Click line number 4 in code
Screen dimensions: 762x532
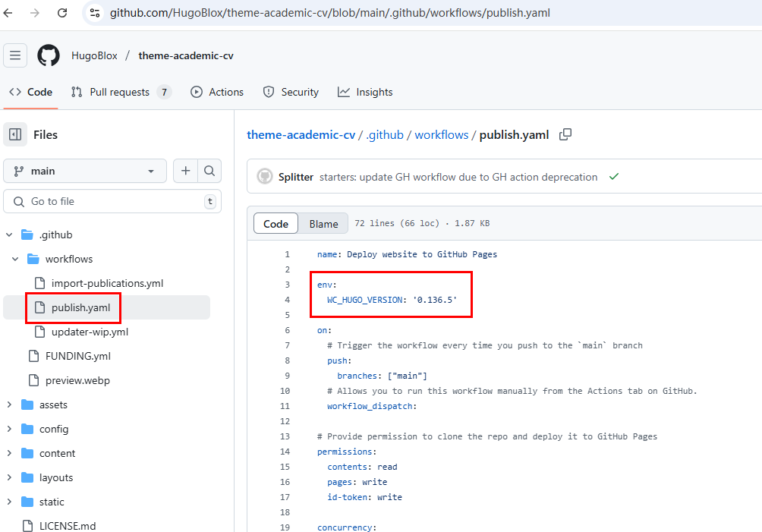(x=287, y=300)
